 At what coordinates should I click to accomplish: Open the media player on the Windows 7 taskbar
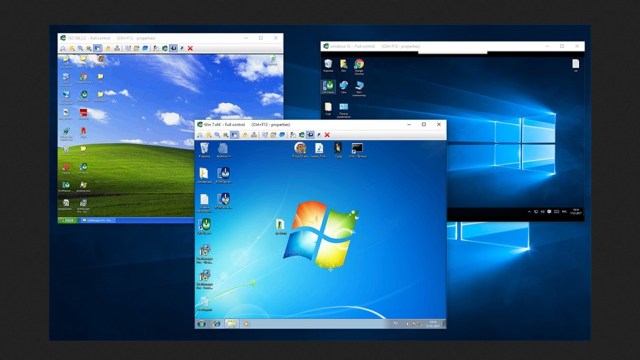pyautogui.click(x=246, y=324)
